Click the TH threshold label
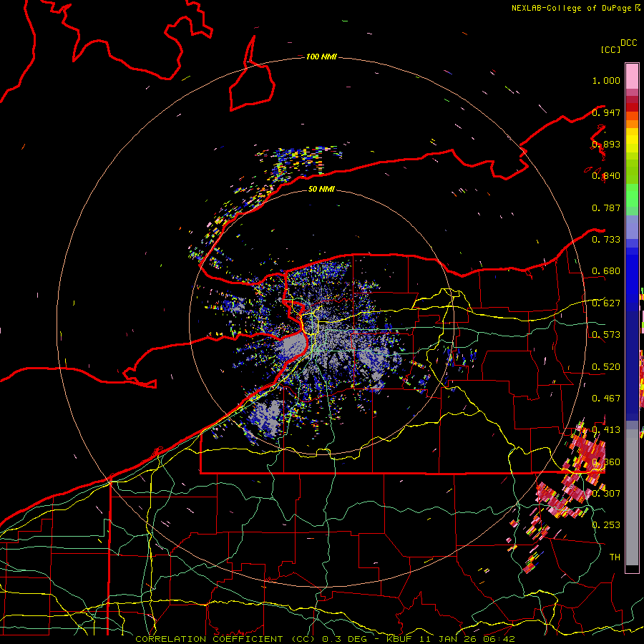This screenshot has width=644, height=644. [x=615, y=557]
